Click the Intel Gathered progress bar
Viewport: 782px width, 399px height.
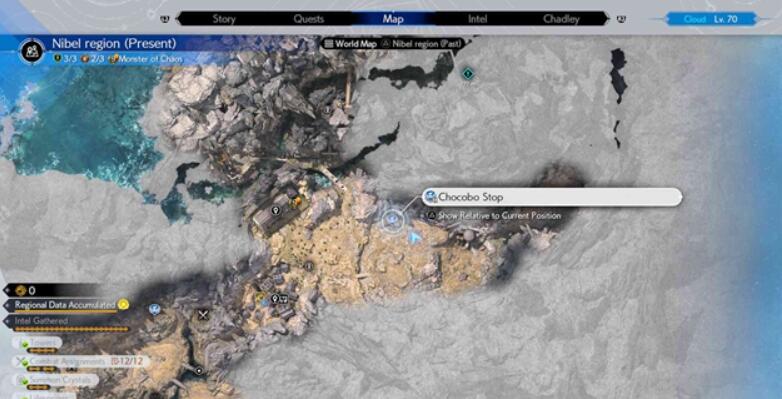[70, 329]
